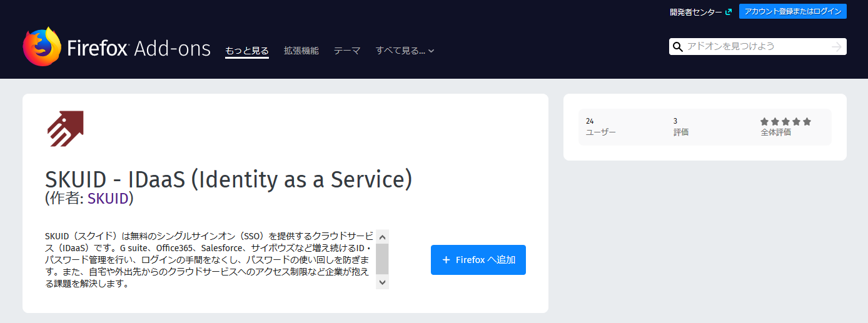Click the SKUID - IDaaS title heading
The image size is (868, 323).
[x=229, y=179]
